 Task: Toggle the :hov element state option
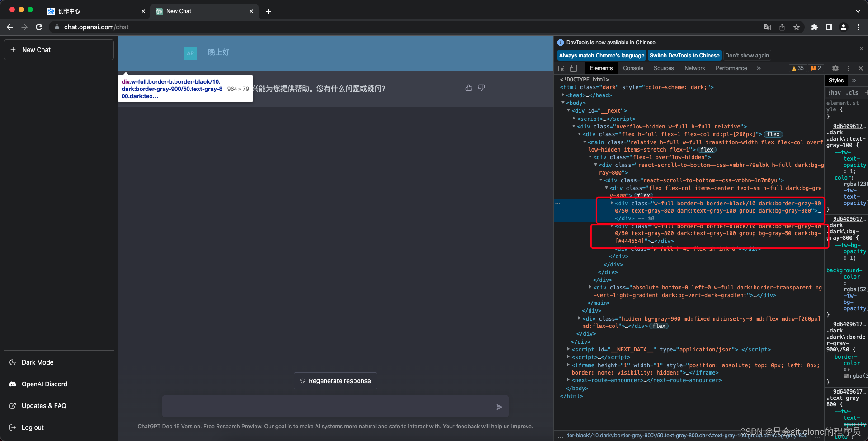(x=834, y=93)
